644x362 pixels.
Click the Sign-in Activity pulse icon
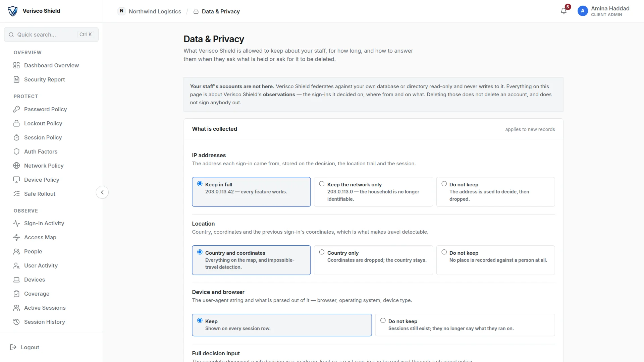(16, 223)
